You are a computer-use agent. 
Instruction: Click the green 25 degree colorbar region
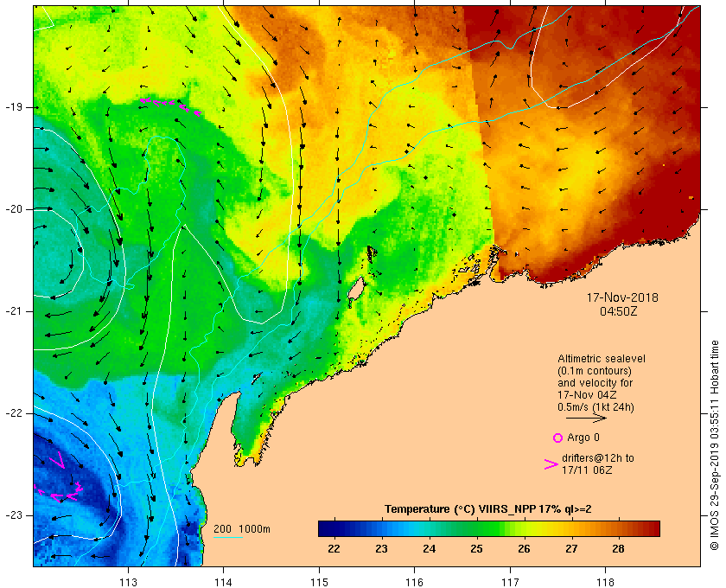(476, 528)
